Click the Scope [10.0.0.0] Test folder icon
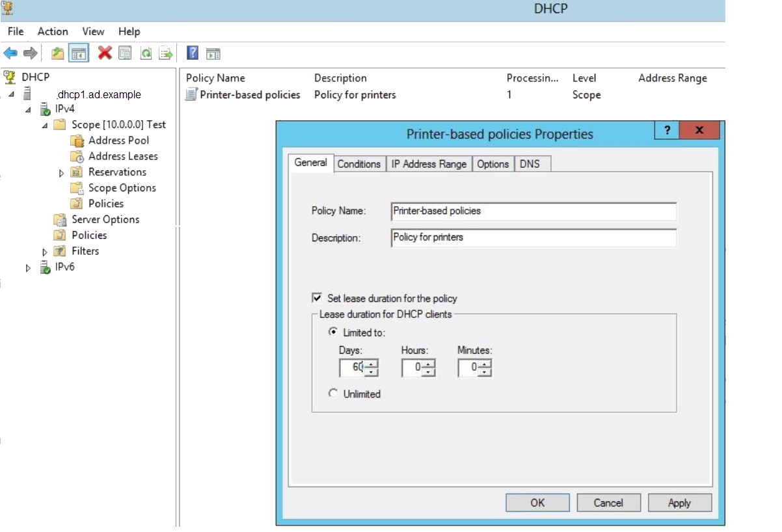Screen dimensions: 782x532 click(x=60, y=125)
